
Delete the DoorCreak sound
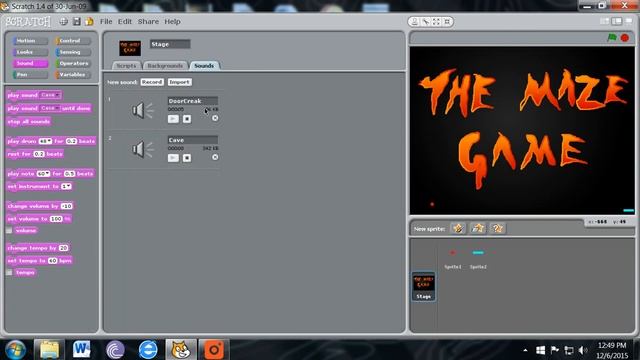(215, 118)
